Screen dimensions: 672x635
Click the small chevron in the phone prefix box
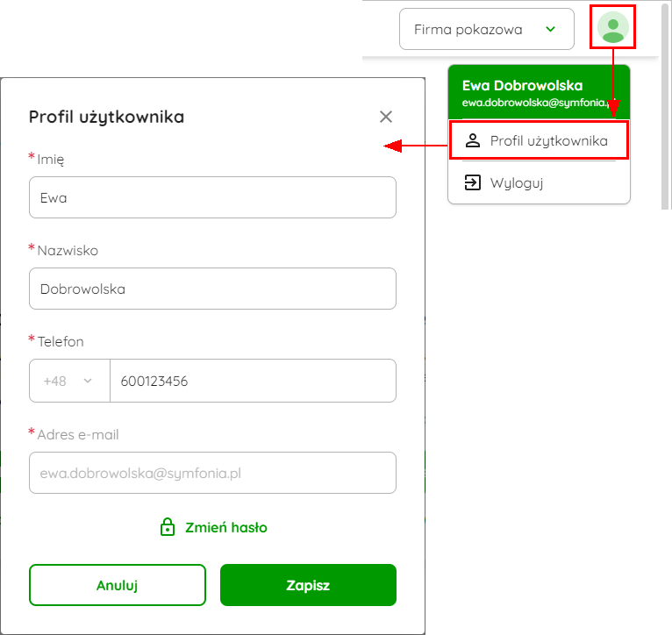coord(88,381)
